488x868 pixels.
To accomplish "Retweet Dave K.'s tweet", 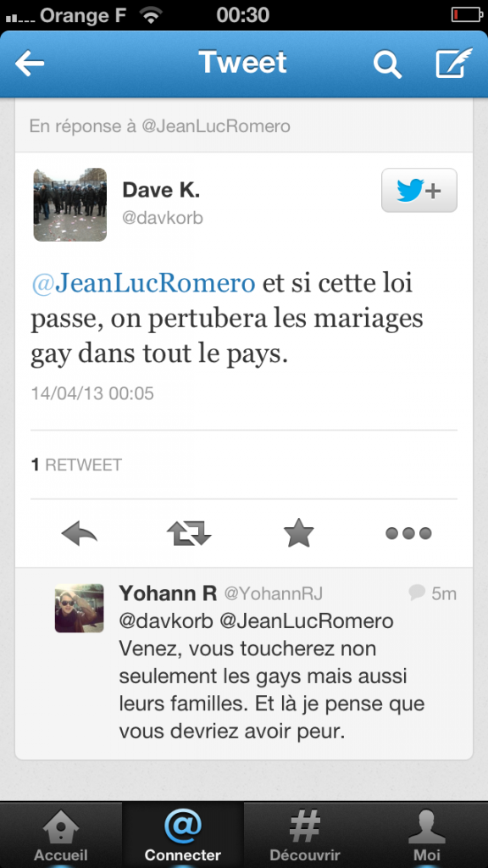I will tap(189, 533).
